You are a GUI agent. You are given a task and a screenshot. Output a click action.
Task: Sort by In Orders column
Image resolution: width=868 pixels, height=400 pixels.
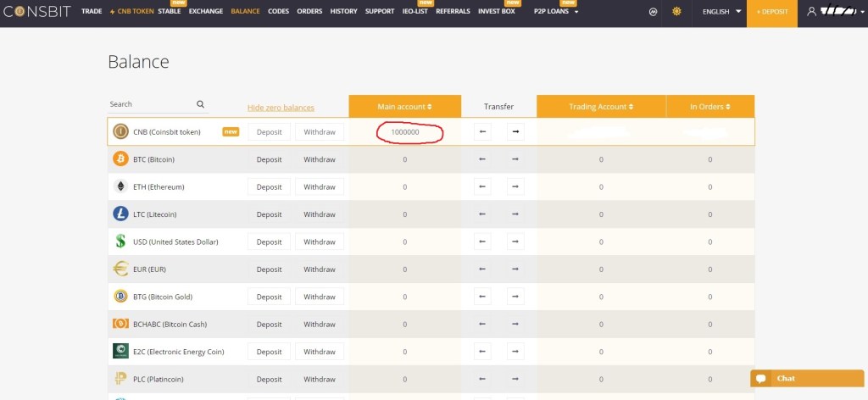(x=709, y=107)
